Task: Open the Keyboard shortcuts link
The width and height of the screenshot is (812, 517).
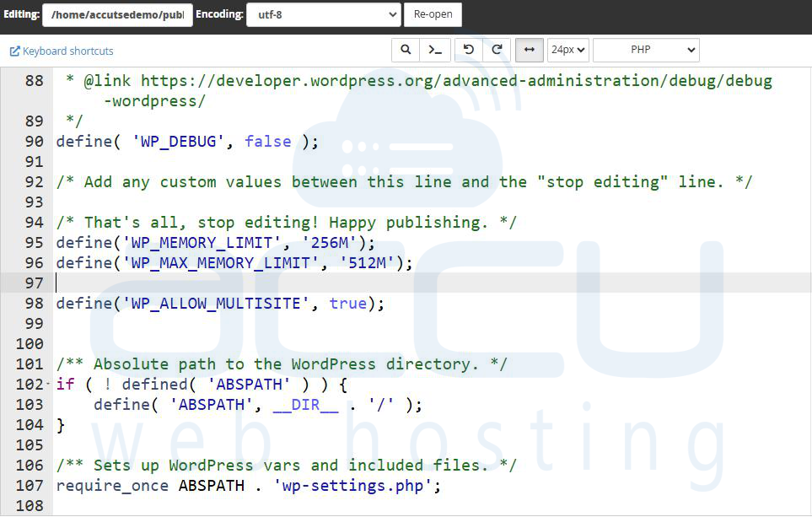Action: point(62,51)
